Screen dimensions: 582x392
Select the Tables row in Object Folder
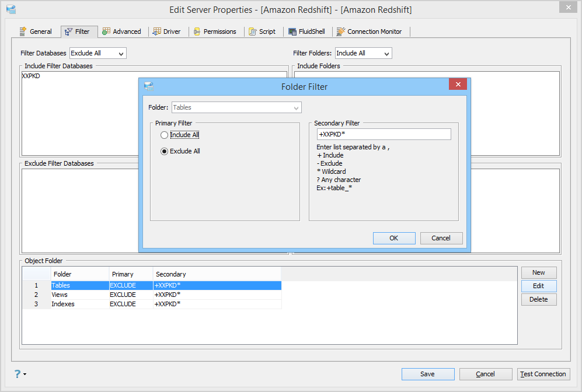coord(152,285)
